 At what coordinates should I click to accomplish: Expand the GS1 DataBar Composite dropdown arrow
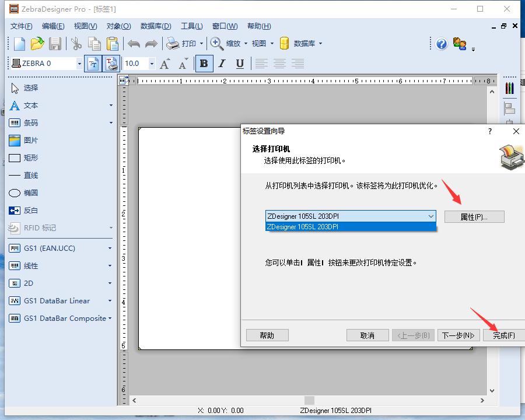coord(110,318)
